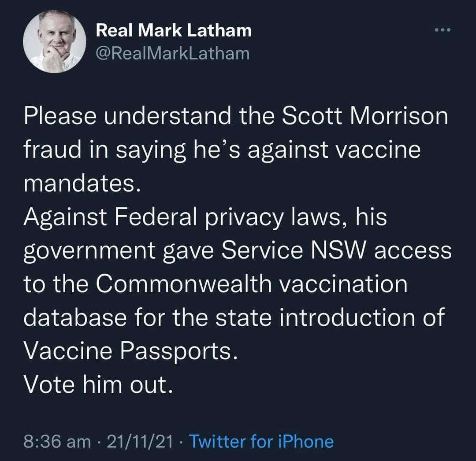
Task: Click the 8:36 am timestamp
Action: click(x=57, y=442)
